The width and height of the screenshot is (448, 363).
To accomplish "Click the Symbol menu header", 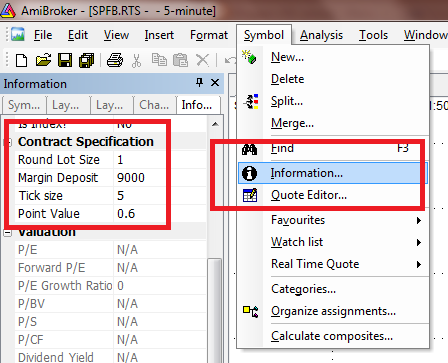I will click(x=264, y=35).
